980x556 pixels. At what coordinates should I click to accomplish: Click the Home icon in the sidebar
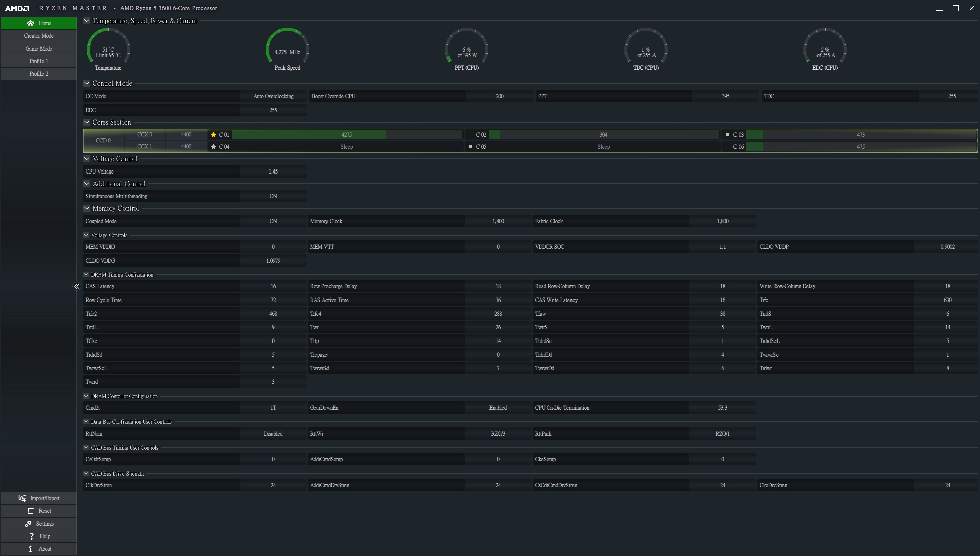[30, 23]
